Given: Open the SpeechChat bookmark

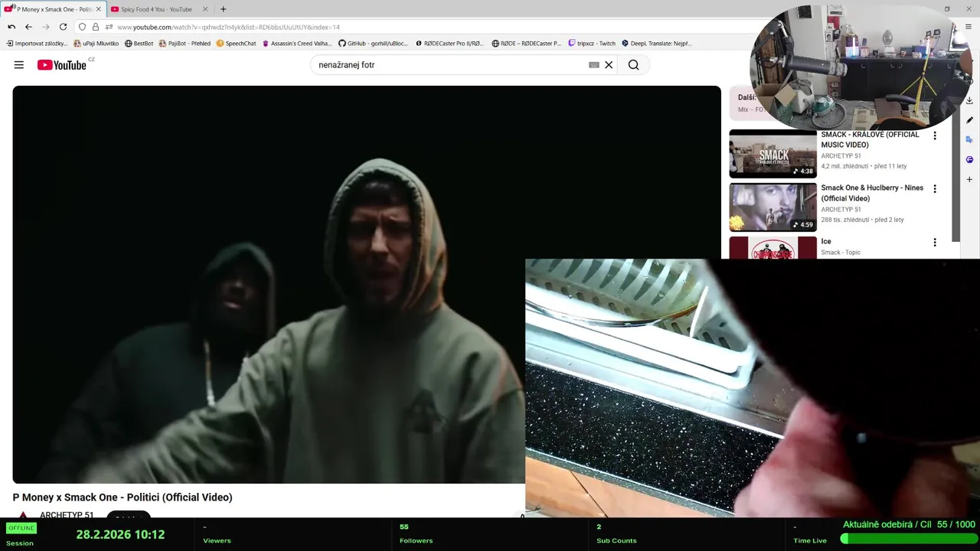Looking at the screenshot, I should [236, 44].
